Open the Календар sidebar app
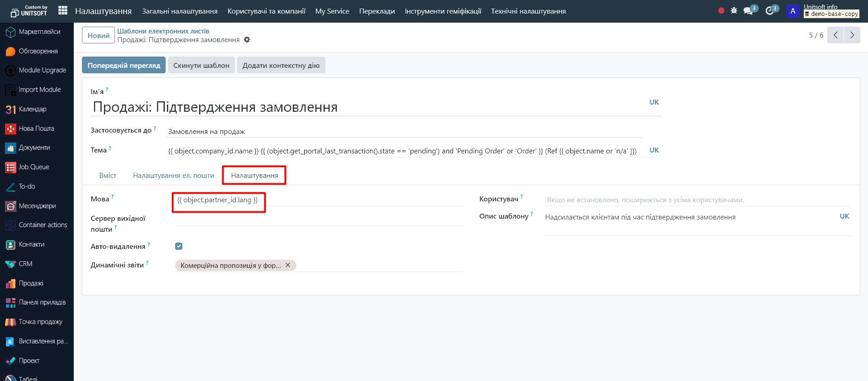This screenshot has width=868, height=381. coord(32,109)
